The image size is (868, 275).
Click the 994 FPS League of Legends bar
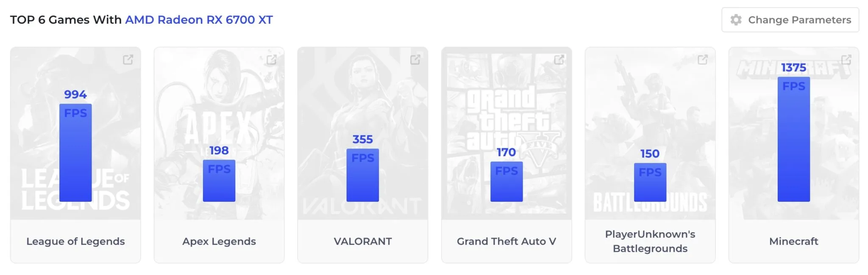tap(75, 153)
